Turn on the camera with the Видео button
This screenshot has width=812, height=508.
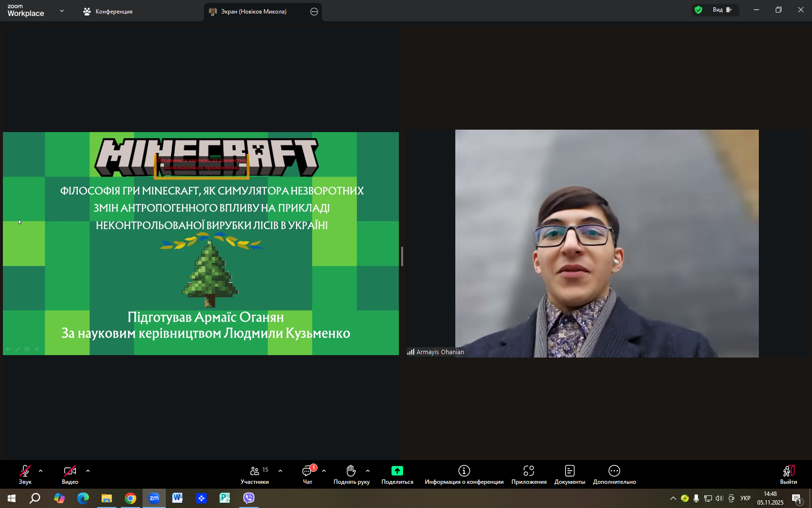[70, 474]
